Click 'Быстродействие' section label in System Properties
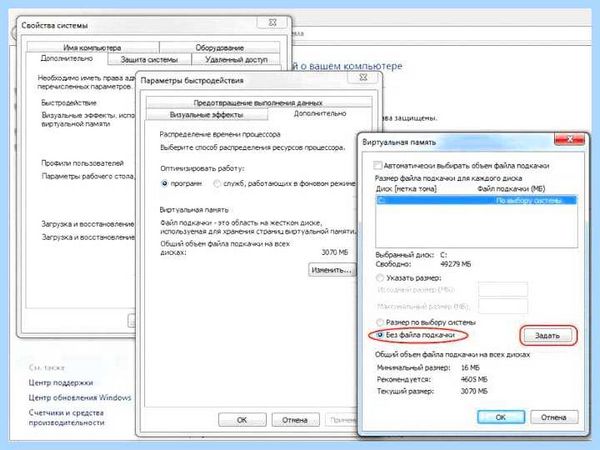Image resolution: width=600 pixels, height=450 pixels. (x=69, y=103)
